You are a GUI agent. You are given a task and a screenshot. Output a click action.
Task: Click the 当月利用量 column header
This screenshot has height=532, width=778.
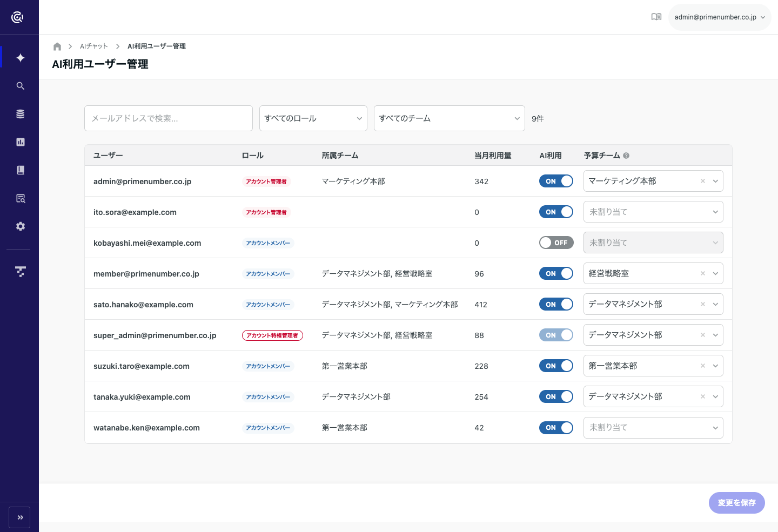[493, 156]
